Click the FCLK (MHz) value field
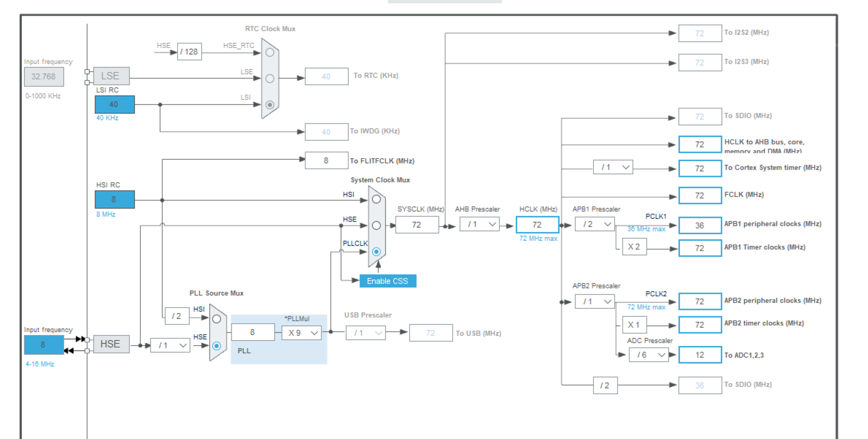The width and height of the screenshot is (868, 439). click(x=700, y=195)
